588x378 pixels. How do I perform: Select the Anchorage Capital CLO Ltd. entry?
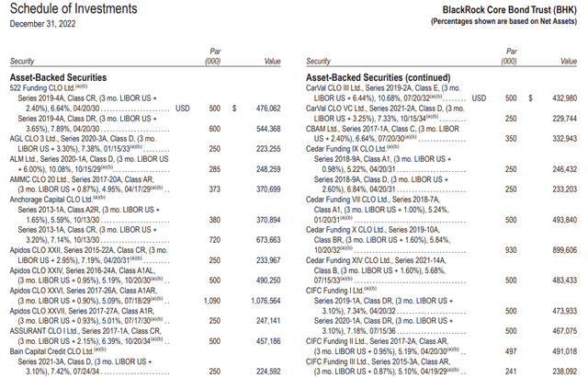pos(57,199)
